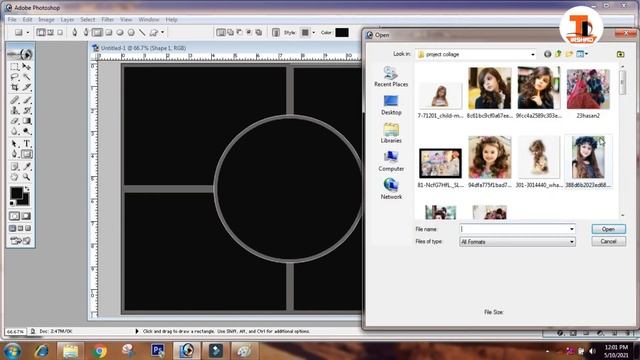This screenshot has width=640, height=360.
Task: Enable Shape Layers mode in options bar
Action: (x=41, y=32)
